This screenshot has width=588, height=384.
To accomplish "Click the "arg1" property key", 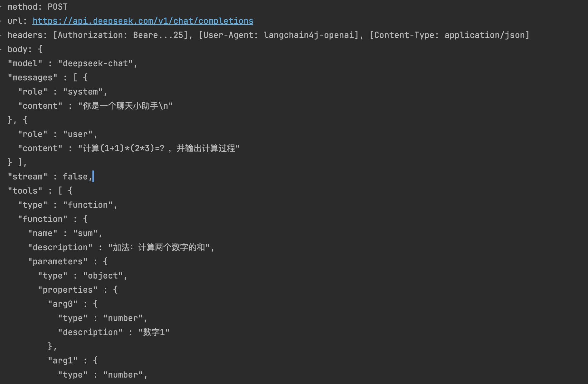I will [62, 361].
